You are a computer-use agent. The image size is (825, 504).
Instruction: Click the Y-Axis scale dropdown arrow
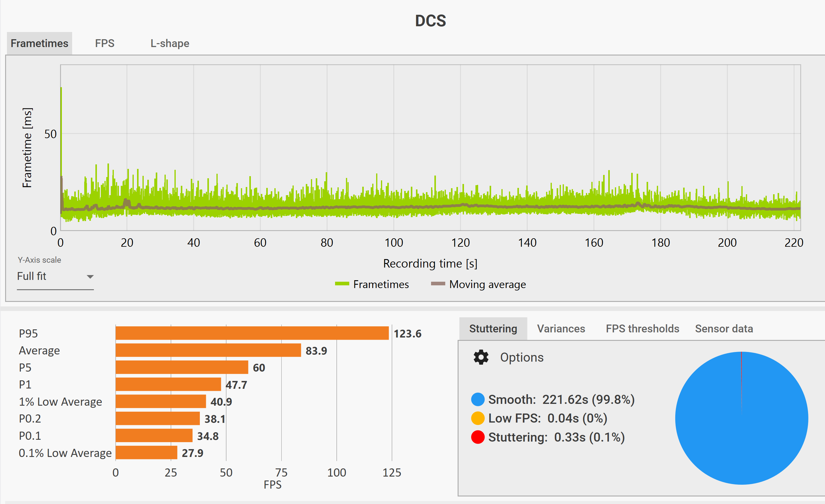pos(90,277)
